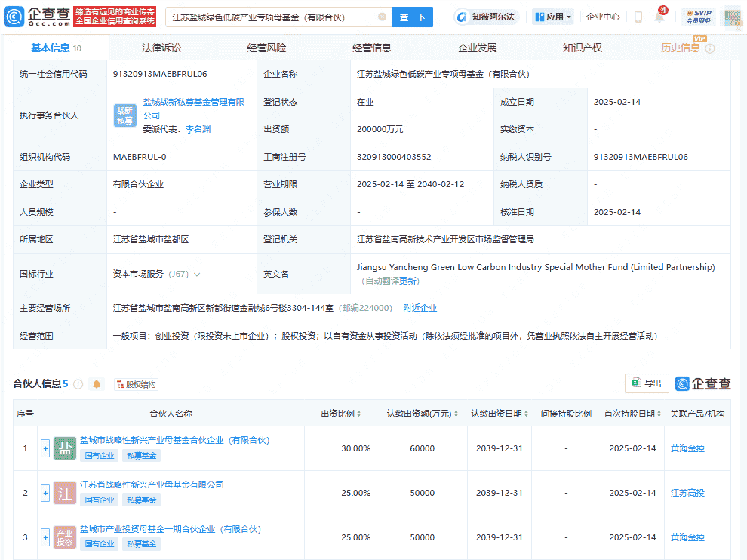
Task: Expand the plus icon on partner row 1
Action: coord(45,448)
